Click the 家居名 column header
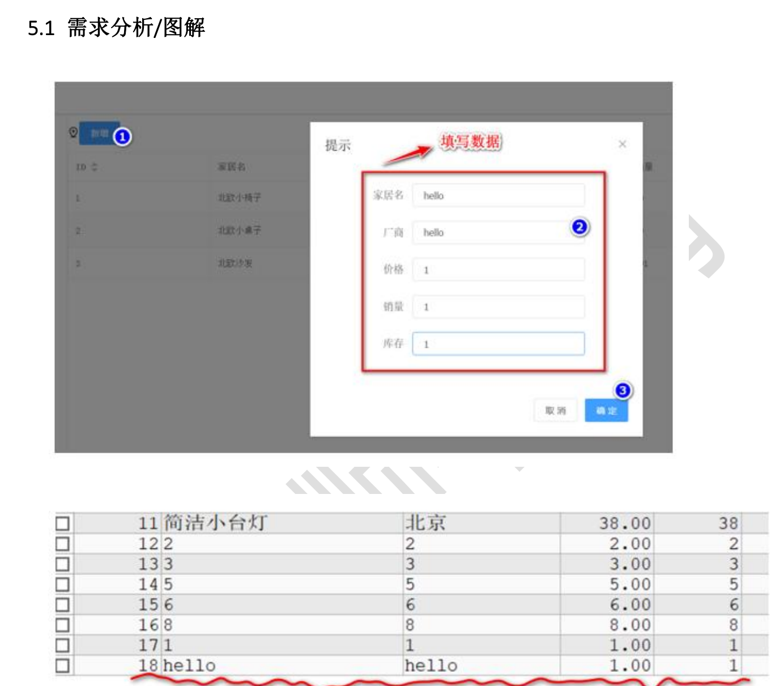This screenshot has height=686, width=784. [x=232, y=167]
